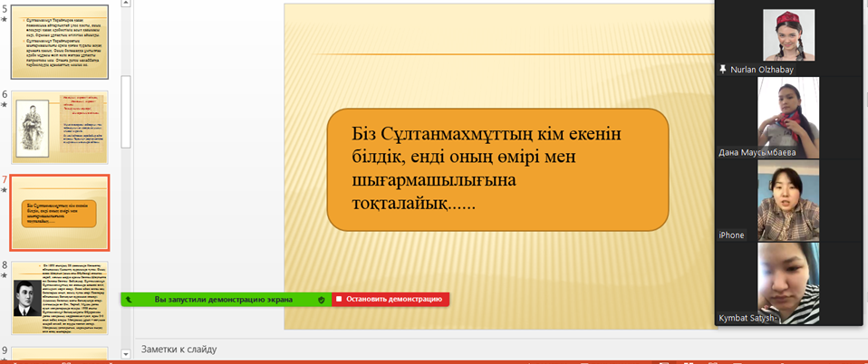868x364 pixels.
Task: Click the orange text box on the slide
Action: 497,169
